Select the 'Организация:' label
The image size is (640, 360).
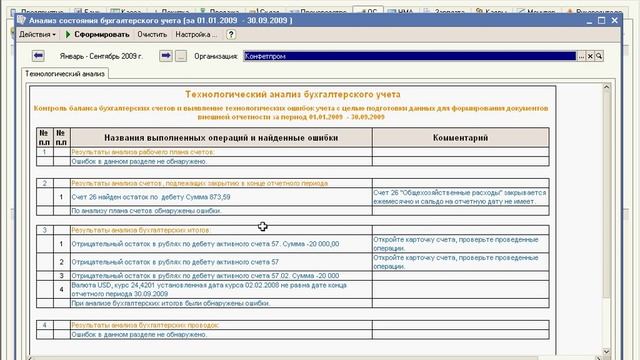click(x=216, y=56)
